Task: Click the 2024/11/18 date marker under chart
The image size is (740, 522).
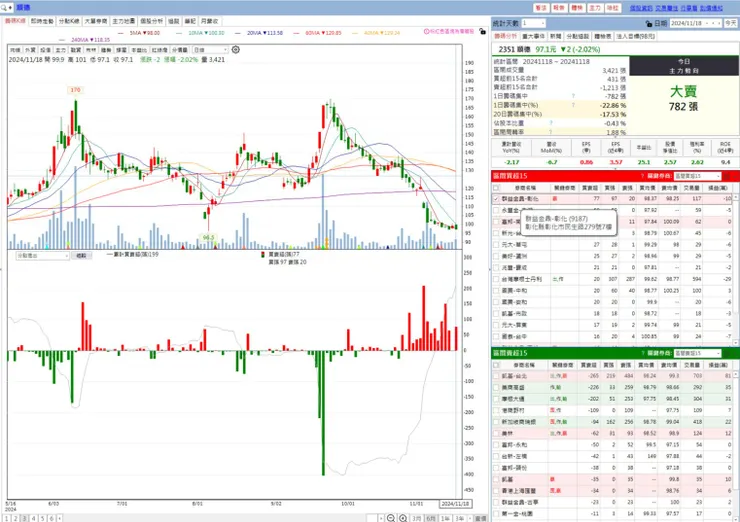Action: [455, 504]
